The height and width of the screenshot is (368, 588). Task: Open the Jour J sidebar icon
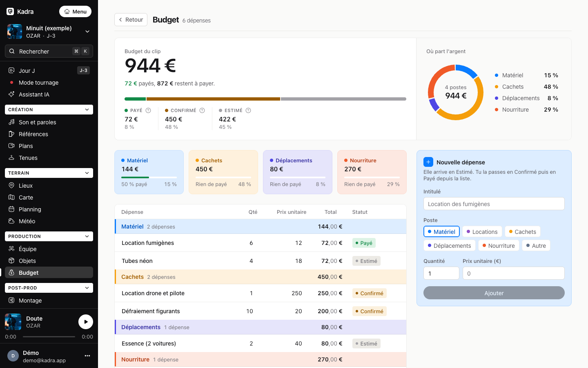click(x=11, y=71)
